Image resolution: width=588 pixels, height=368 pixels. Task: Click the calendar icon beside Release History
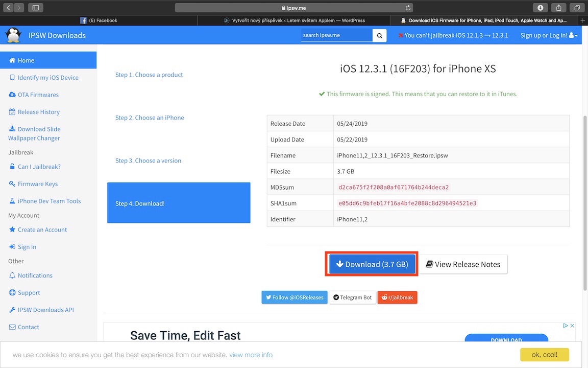[12, 112]
